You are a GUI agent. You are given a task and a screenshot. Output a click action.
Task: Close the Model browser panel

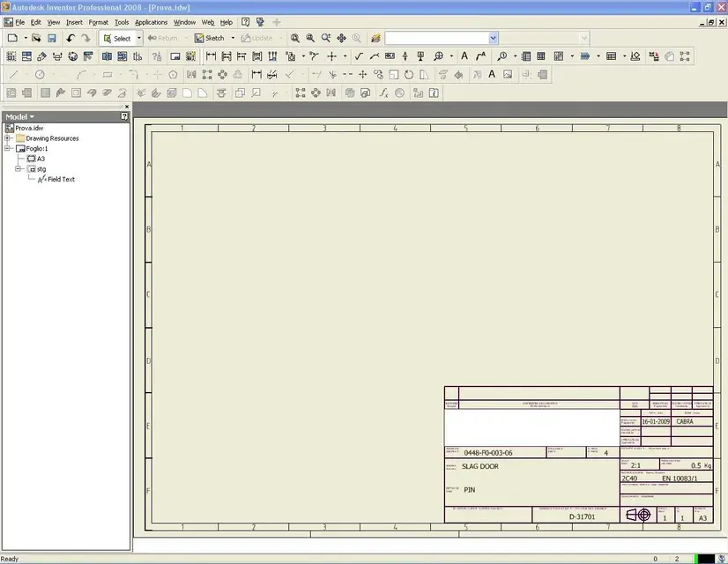tap(127, 107)
